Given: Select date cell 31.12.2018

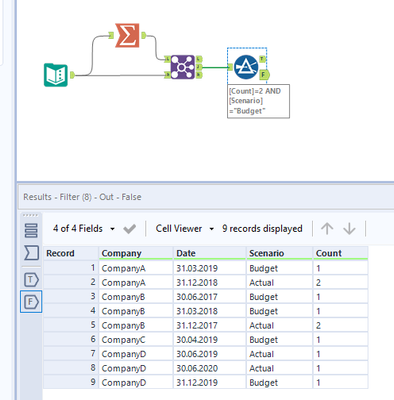Looking at the screenshot, I should coord(209,282).
